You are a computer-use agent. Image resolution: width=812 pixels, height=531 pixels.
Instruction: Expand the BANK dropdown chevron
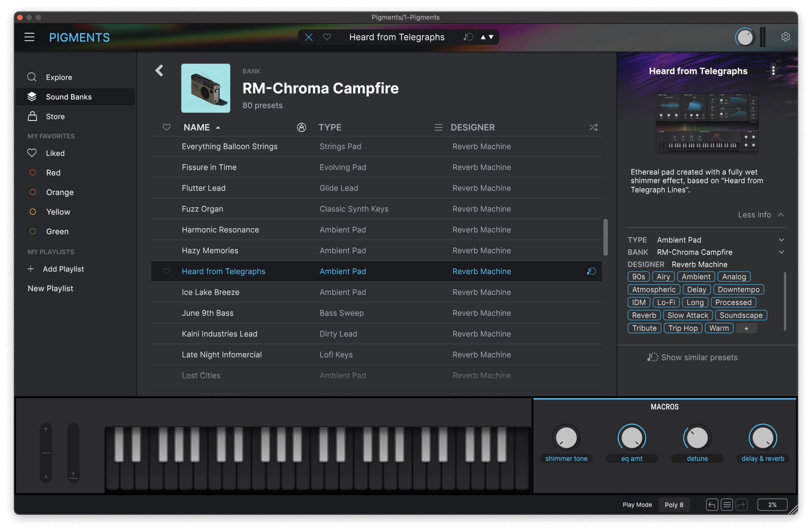781,252
